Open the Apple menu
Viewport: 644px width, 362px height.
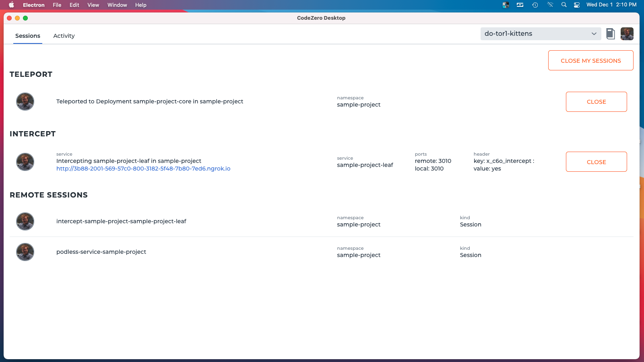pyautogui.click(x=11, y=5)
